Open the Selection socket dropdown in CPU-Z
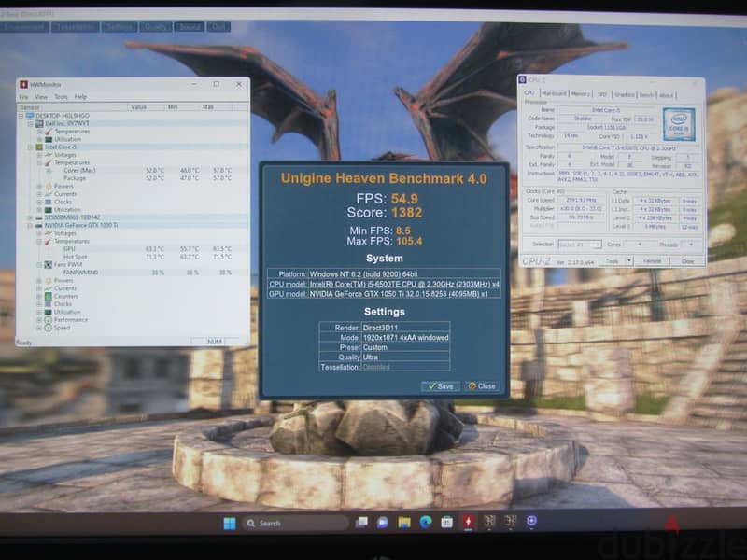This screenshot has width=747, height=560. pyautogui.click(x=580, y=245)
